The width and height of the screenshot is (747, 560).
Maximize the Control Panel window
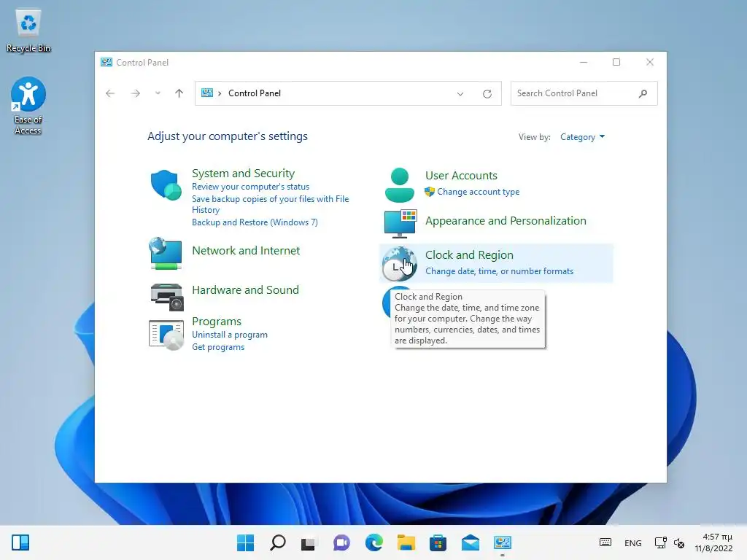(x=616, y=63)
